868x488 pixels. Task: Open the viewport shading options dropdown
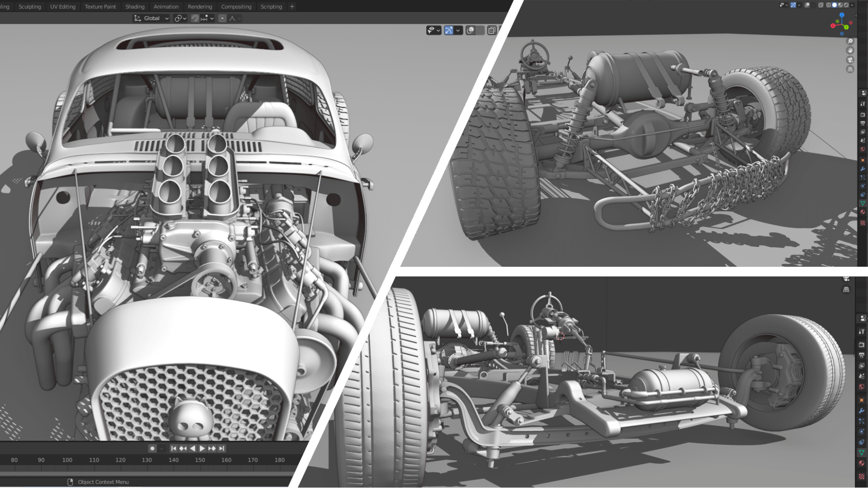point(852,5)
